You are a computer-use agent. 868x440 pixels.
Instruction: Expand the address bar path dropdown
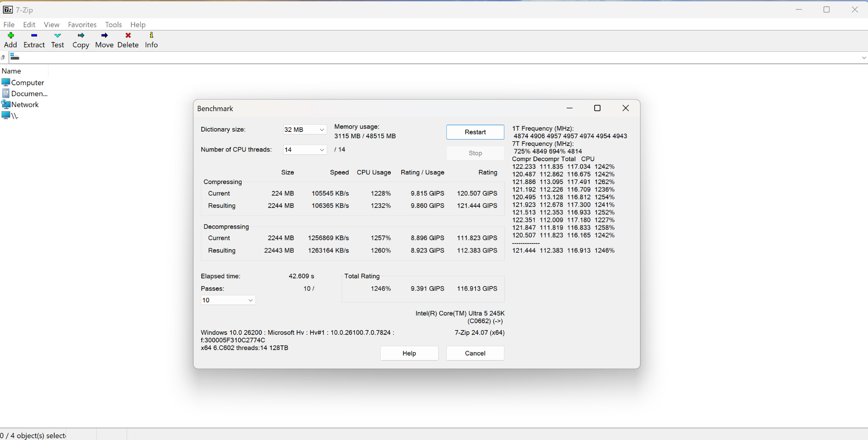click(863, 58)
